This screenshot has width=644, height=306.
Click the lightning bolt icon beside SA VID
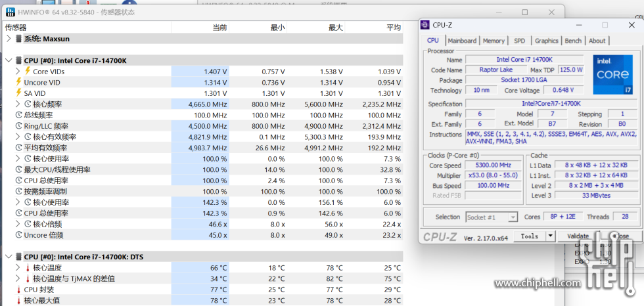18,93
